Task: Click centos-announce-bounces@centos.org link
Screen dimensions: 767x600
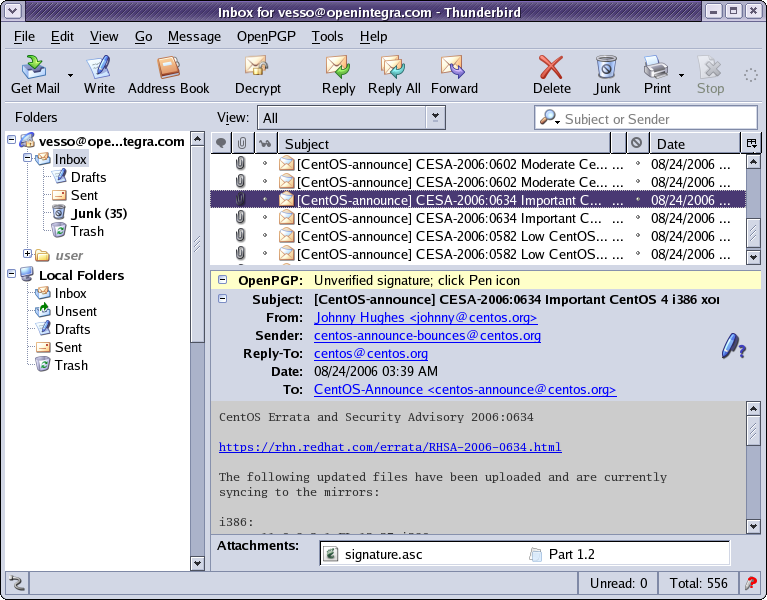Action: point(427,335)
